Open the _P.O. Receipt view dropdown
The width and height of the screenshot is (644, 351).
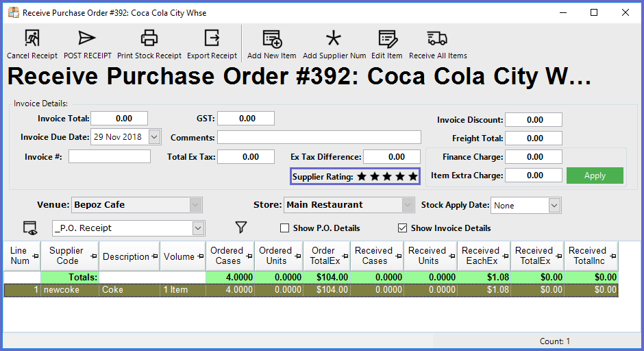[198, 228]
